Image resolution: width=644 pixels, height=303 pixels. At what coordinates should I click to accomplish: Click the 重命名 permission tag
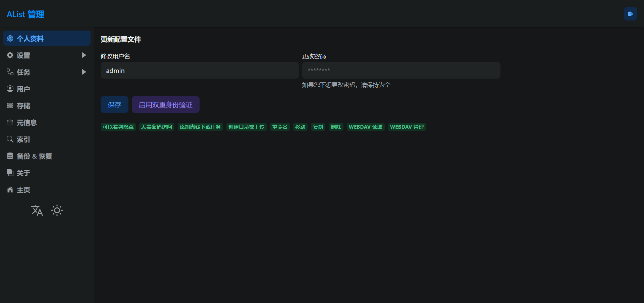click(x=280, y=127)
